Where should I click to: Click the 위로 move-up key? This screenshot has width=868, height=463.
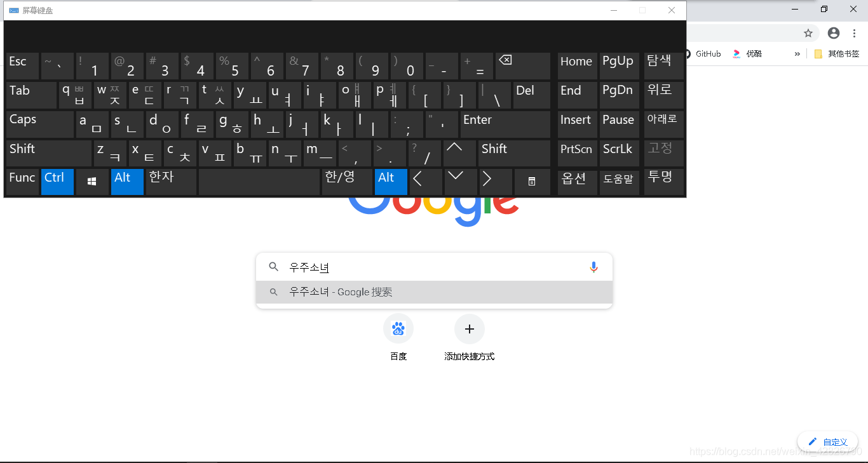[664, 95]
